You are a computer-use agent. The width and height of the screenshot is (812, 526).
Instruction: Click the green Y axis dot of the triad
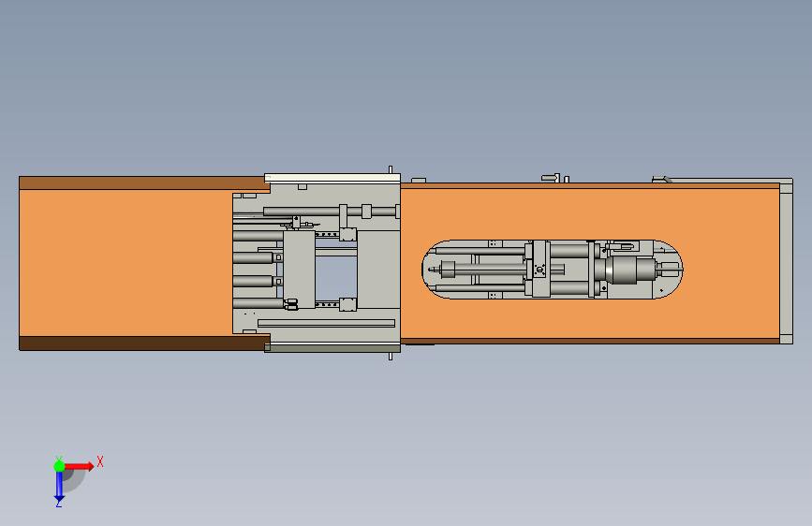point(59,466)
